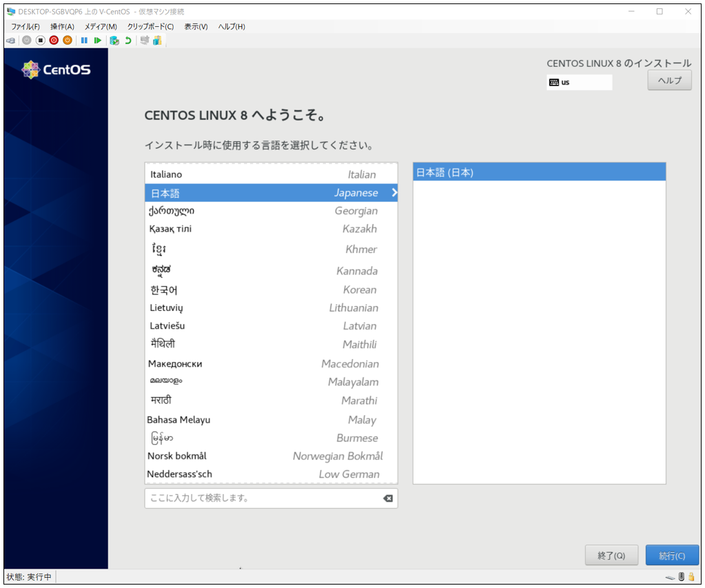Select the Maithili language row
The width and height of the screenshot is (705, 588).
[271, 345]
